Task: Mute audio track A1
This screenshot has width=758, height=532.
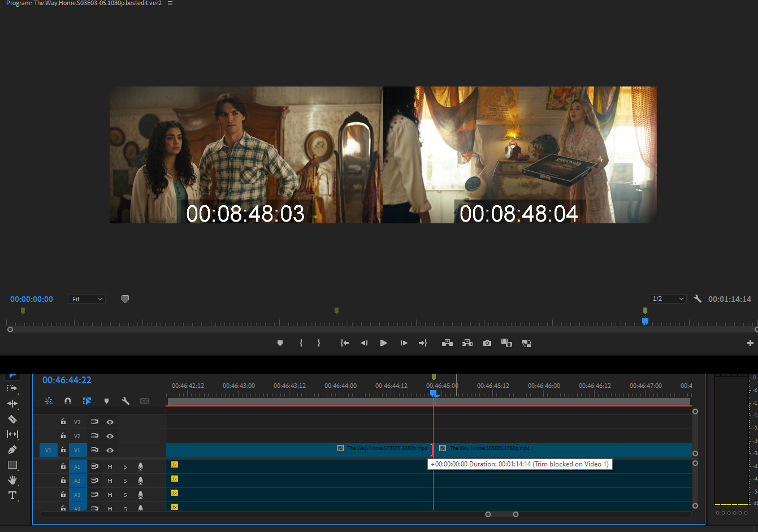Action: [110, 467]
